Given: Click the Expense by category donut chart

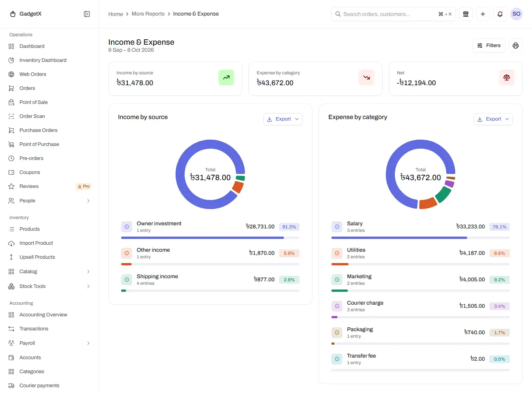Looking at the screenshot, I should click(x=421, y=174).
